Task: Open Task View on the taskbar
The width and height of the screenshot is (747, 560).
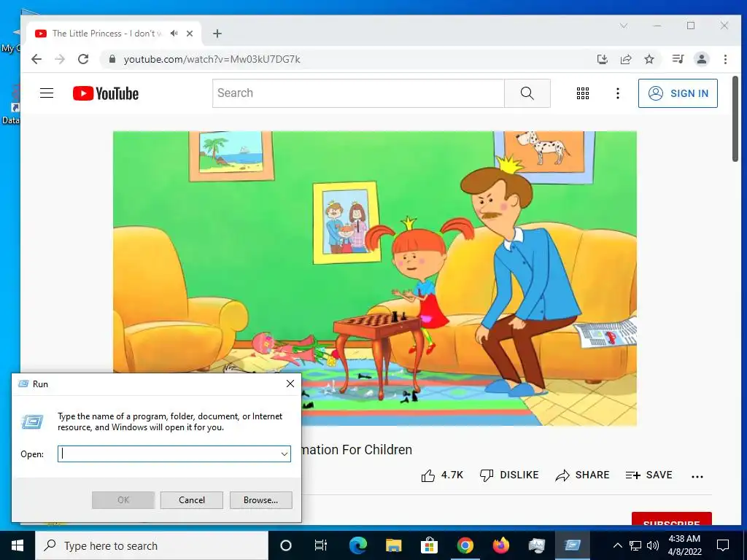Action: coord(321,545)
